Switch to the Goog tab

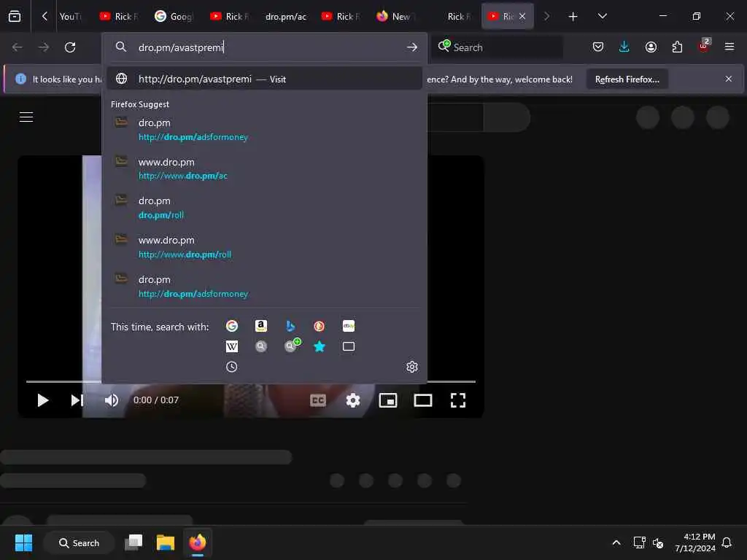point(174,17)
